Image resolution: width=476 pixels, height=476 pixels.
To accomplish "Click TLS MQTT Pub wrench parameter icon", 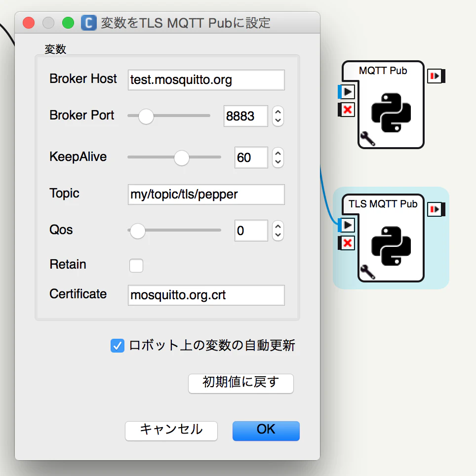I will [368, 272].
